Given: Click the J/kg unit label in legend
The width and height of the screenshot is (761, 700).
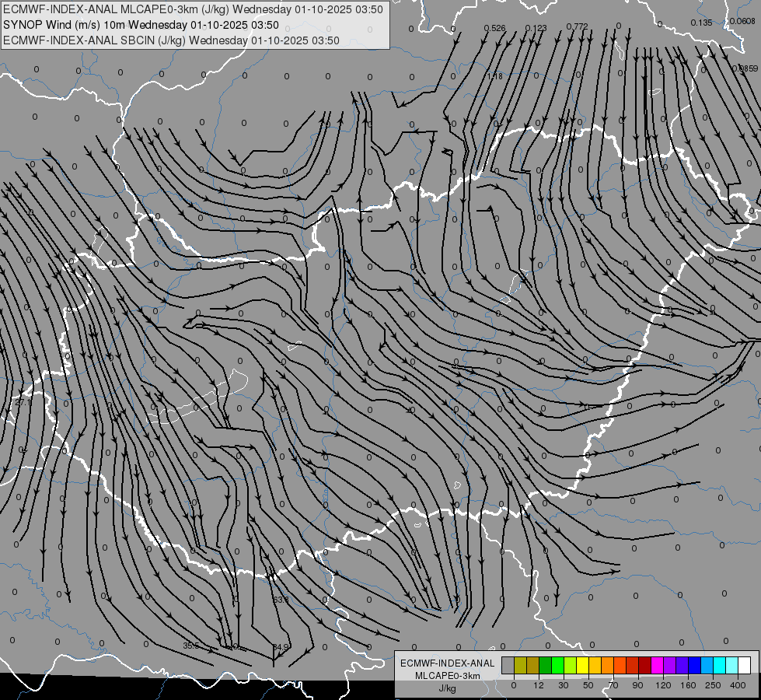Looking at the screenshot, I should click(448, 688).
